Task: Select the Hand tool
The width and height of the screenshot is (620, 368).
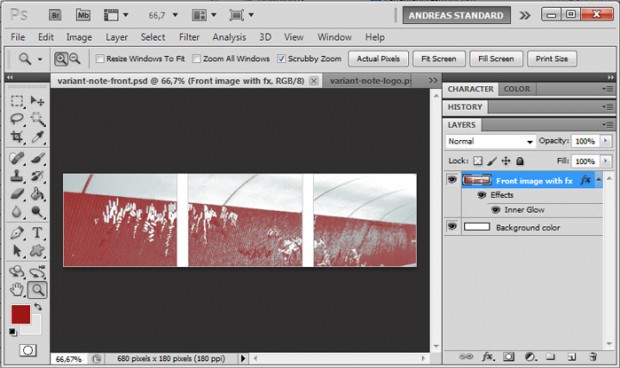Action: (17, 290)
